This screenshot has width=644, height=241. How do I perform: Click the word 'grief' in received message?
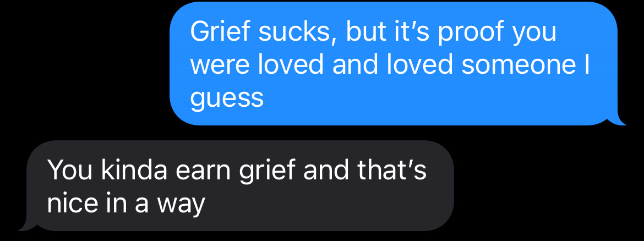tap(261, 172)
